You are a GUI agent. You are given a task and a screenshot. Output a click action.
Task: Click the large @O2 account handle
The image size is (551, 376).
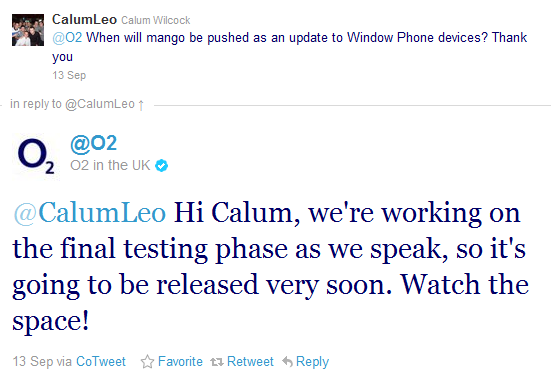tap(93, 143)
